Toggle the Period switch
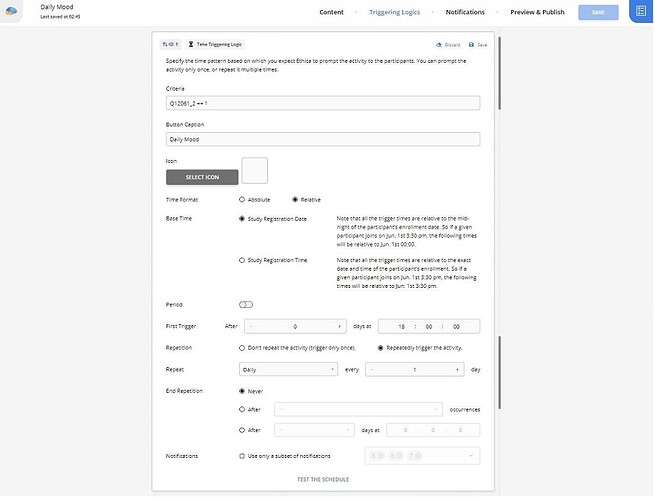 tap(246, 305)
